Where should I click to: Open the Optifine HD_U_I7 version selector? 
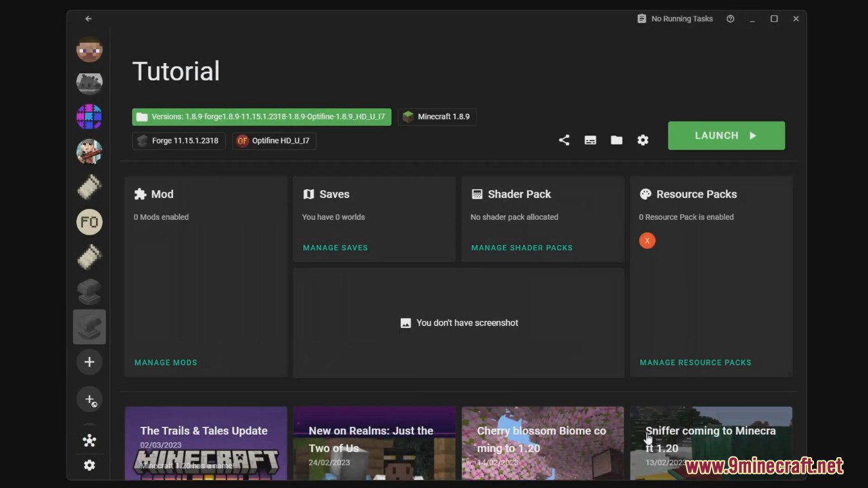click(x=273, y=140)
